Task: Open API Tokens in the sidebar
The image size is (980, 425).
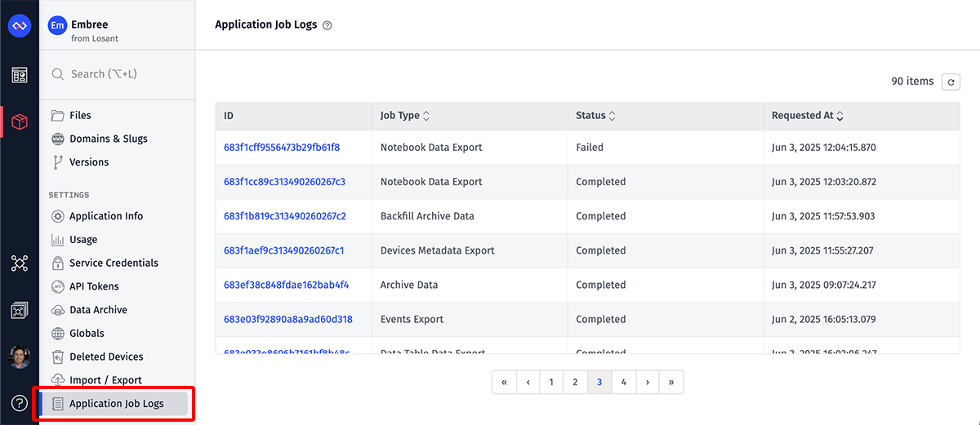Action: (x=94, y=286)
